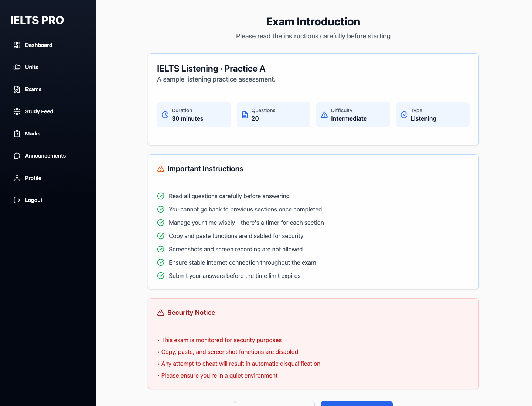
Task: Click green check beside 'Copy and paste functions'
Action: tap(161, 236)
